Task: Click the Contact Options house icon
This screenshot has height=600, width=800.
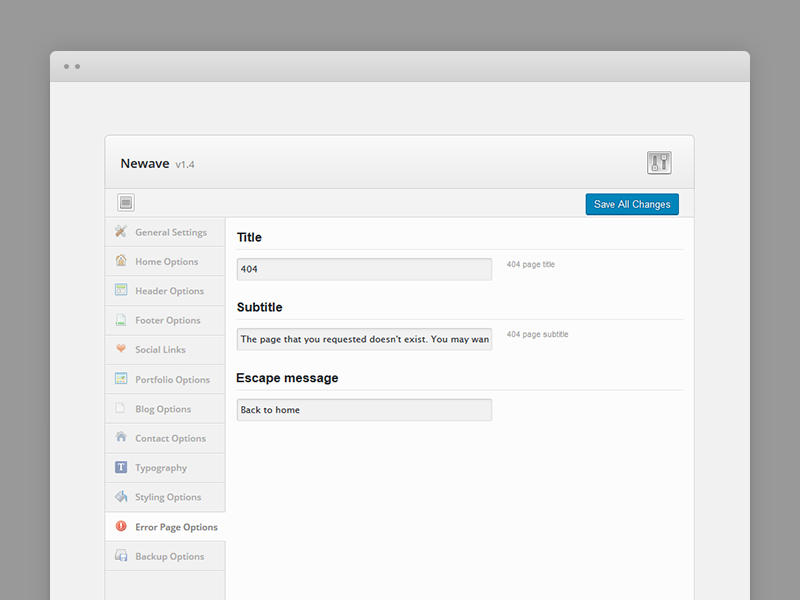Action: click(121, 437)
